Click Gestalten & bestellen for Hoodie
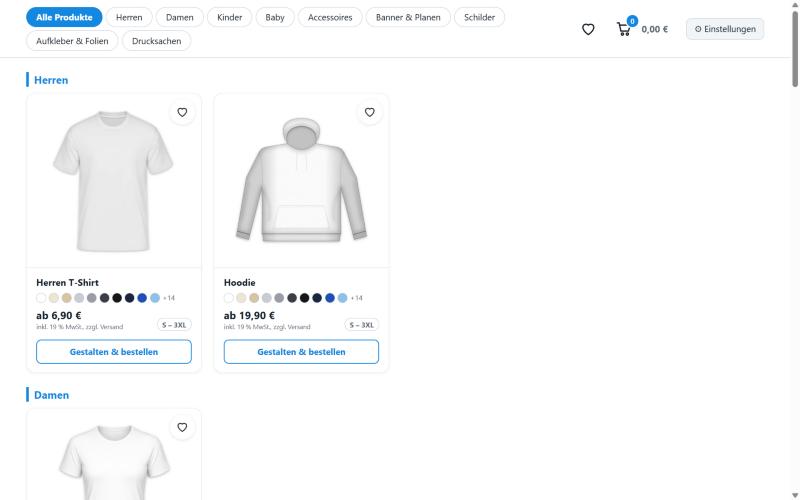Screen dimensions: 800x500 pyautogui.click(x=301, y=352)
